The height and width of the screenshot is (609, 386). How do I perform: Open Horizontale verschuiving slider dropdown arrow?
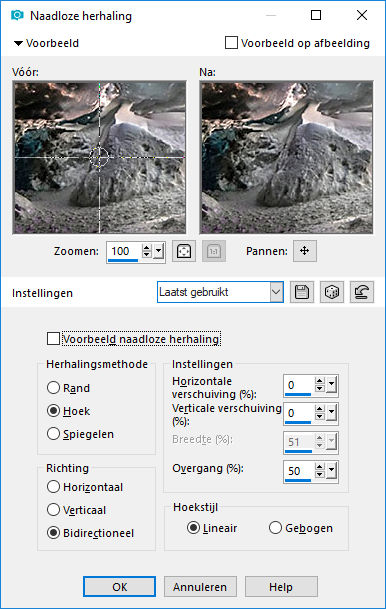point(331,385)
